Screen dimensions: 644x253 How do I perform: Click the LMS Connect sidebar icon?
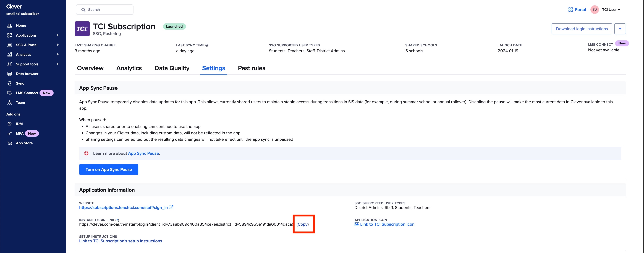point(9,93)
